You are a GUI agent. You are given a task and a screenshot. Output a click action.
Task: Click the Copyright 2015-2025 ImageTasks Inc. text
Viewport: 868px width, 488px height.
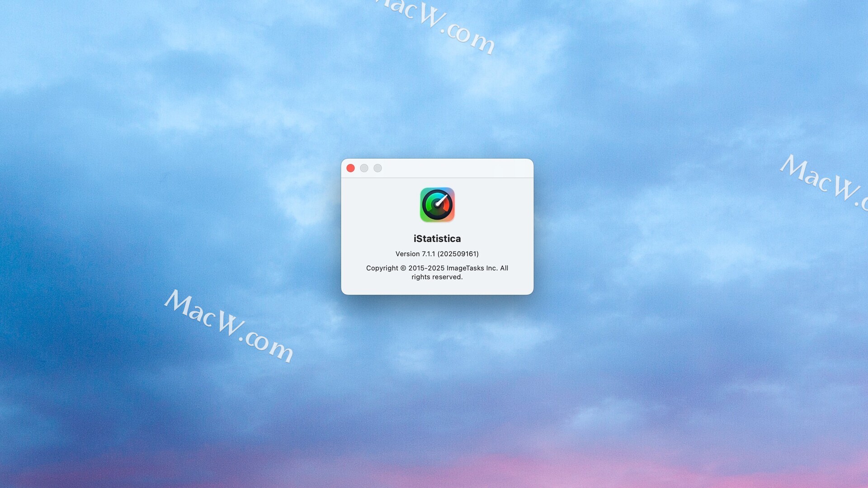pos(437,272)
